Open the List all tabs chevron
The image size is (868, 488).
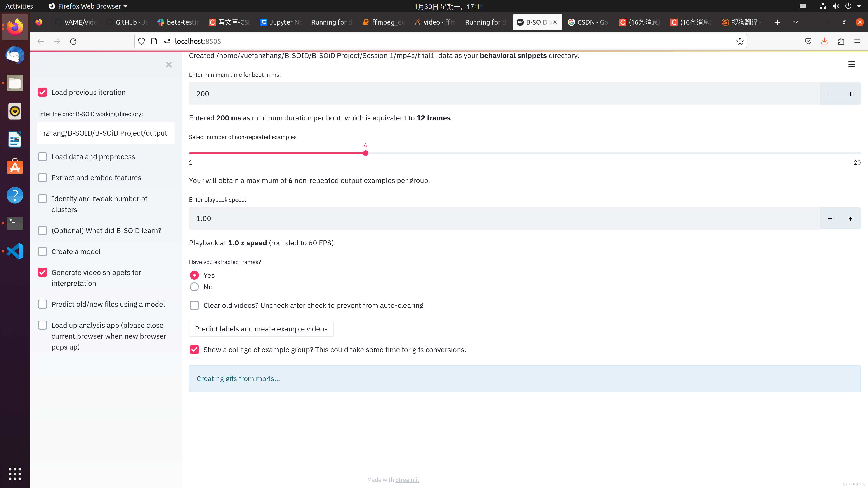(x=795, y=22)
